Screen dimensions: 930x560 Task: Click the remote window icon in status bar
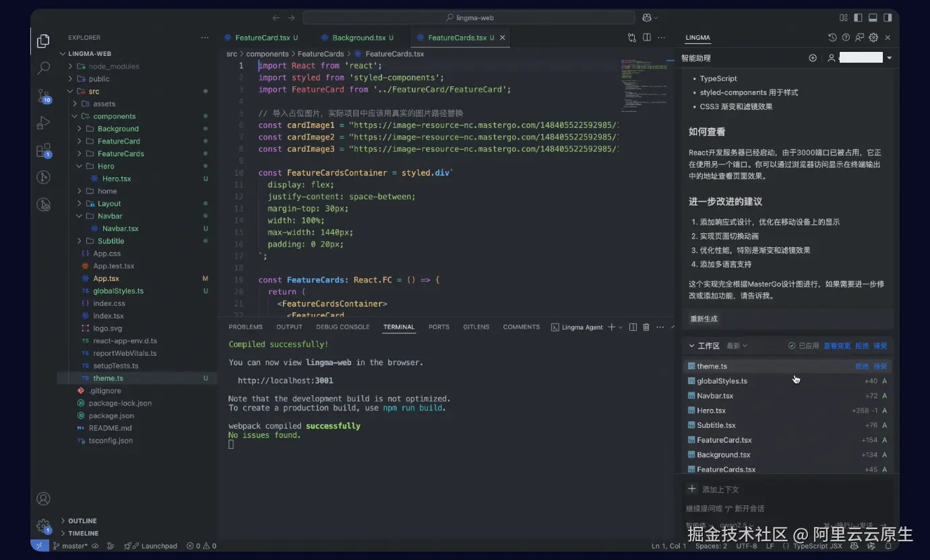(x=39, y=546)
